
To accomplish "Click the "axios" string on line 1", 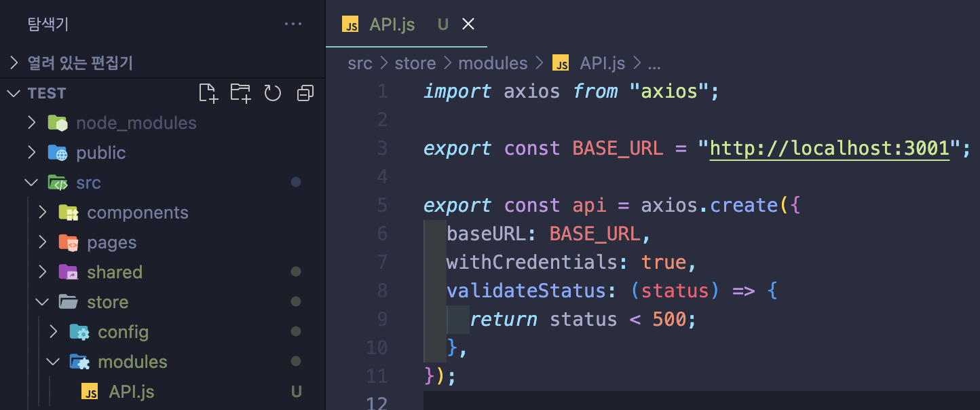I will 669,91.
